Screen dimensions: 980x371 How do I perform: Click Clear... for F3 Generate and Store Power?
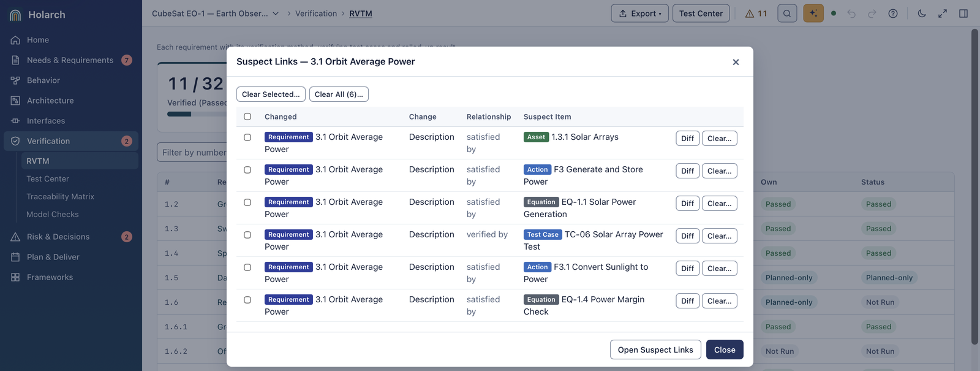[x=720, y=171]
